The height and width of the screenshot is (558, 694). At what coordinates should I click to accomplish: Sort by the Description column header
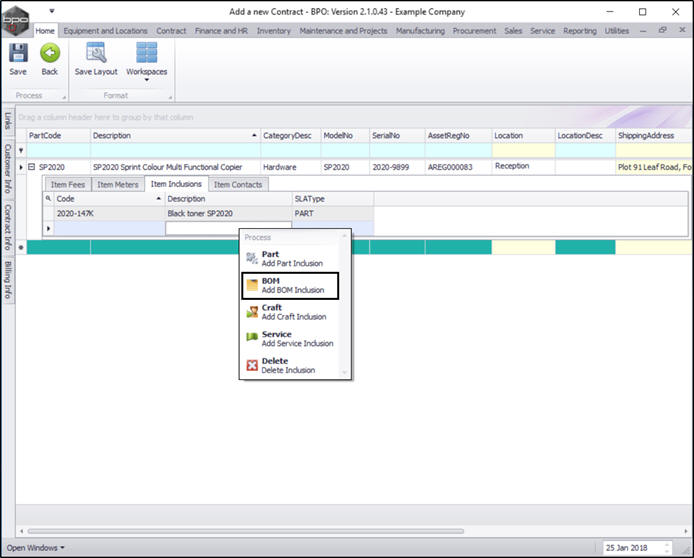(175, 135)
